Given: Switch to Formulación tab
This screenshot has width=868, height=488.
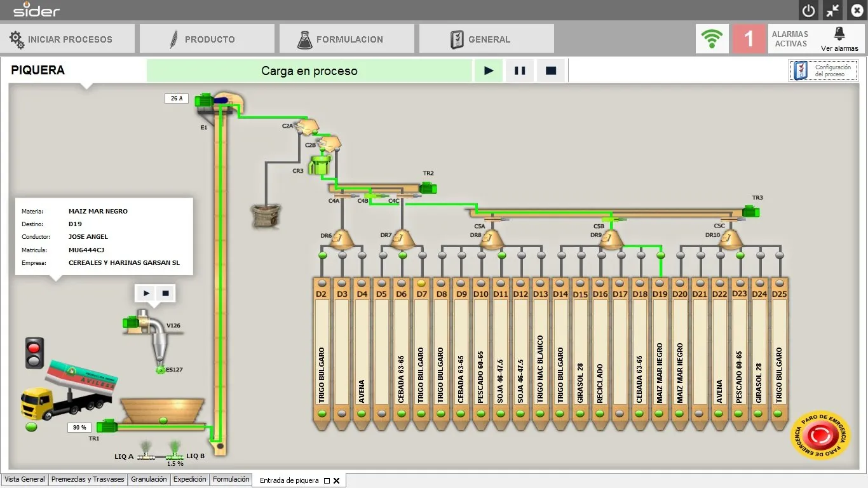Looking at the screenshot, I should [231, 480].
